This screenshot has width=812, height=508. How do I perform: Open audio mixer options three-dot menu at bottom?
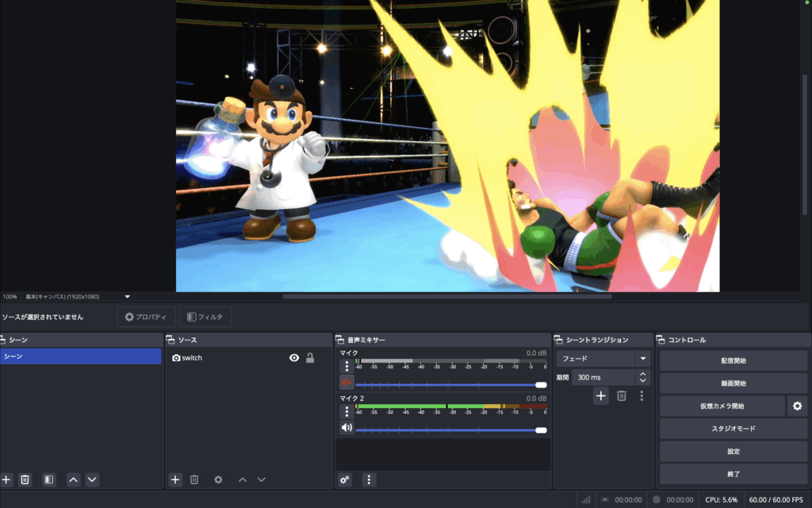click(x=369, y=479)
